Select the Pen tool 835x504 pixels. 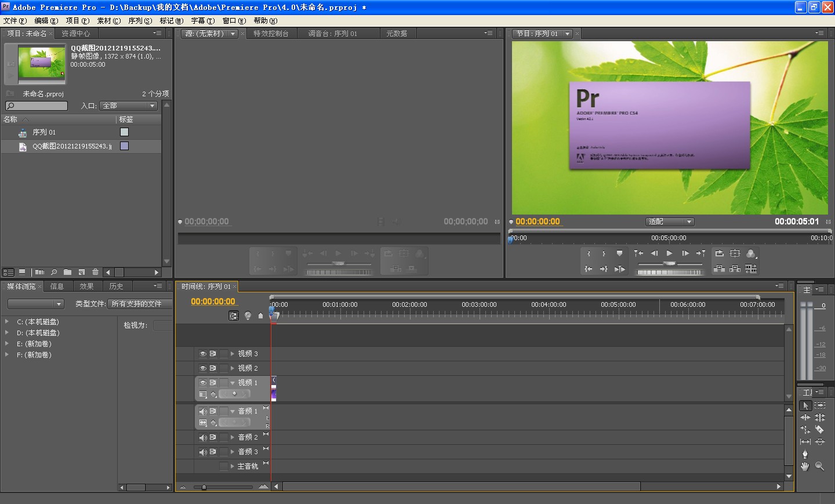tap(805, 454)
